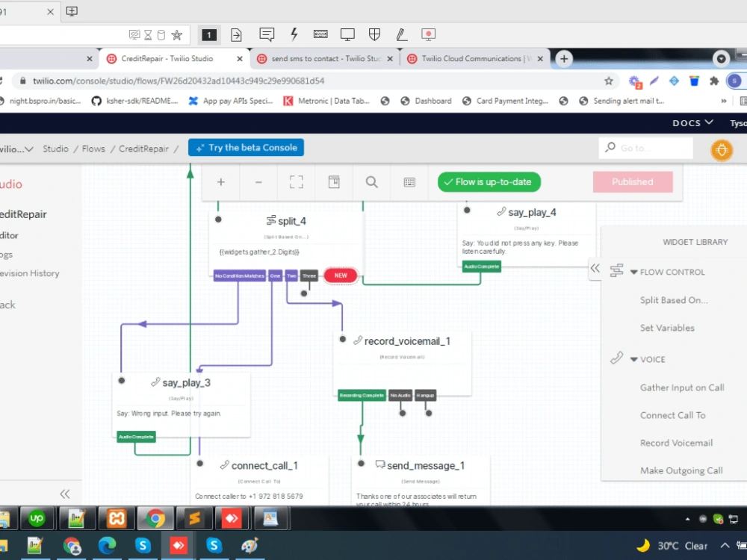This screenshot has width=747, height=560.
Task: Zoom out the flow canvas with minus
Action: click(x=258, y=182)
